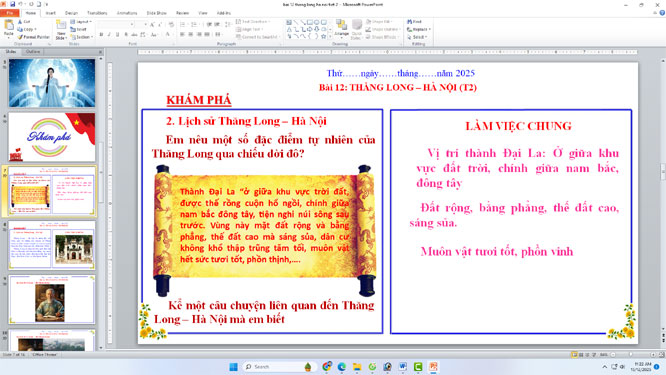Toggle text Shadow formatting

click(x=126, y=34)
